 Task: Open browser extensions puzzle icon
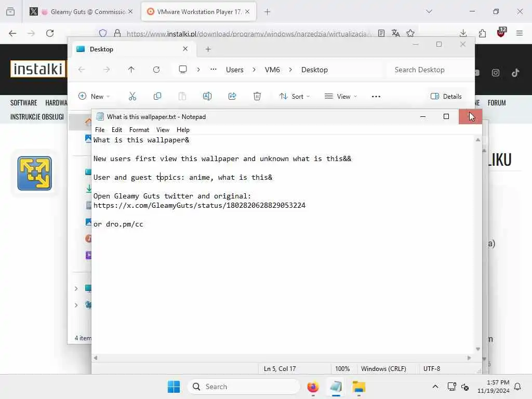pos(482,33)
